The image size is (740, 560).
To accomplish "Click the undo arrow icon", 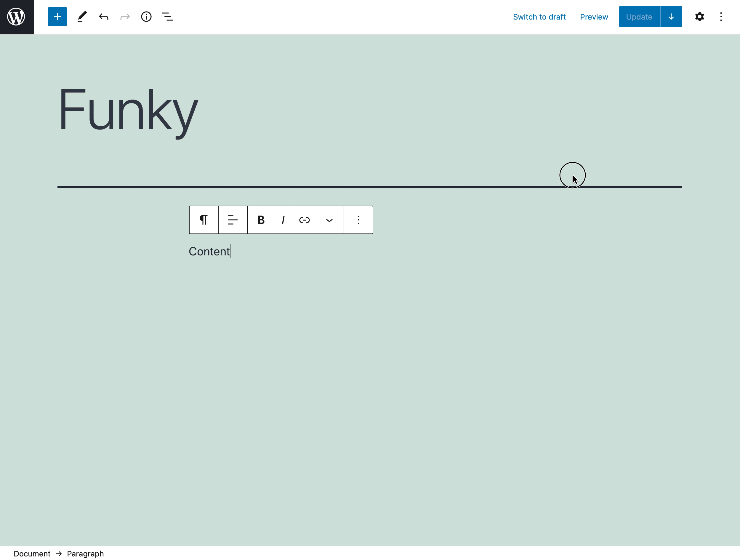I will tap(103, 17).
